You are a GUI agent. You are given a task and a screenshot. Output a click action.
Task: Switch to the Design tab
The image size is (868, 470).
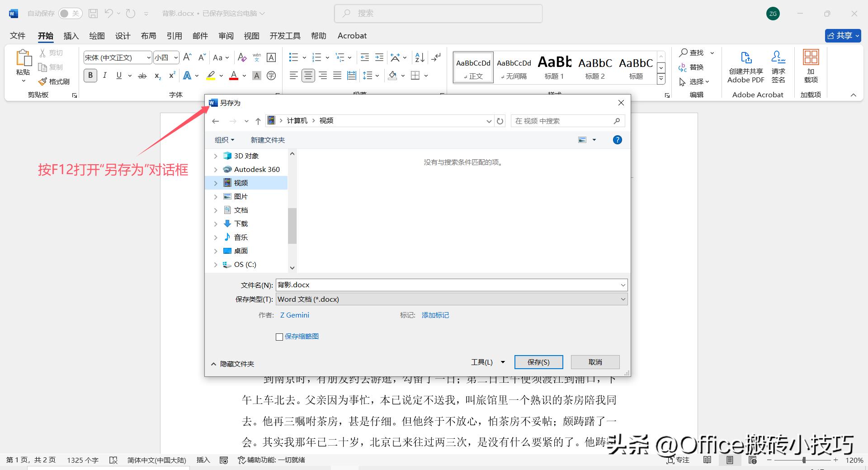(x=123, y=36)
